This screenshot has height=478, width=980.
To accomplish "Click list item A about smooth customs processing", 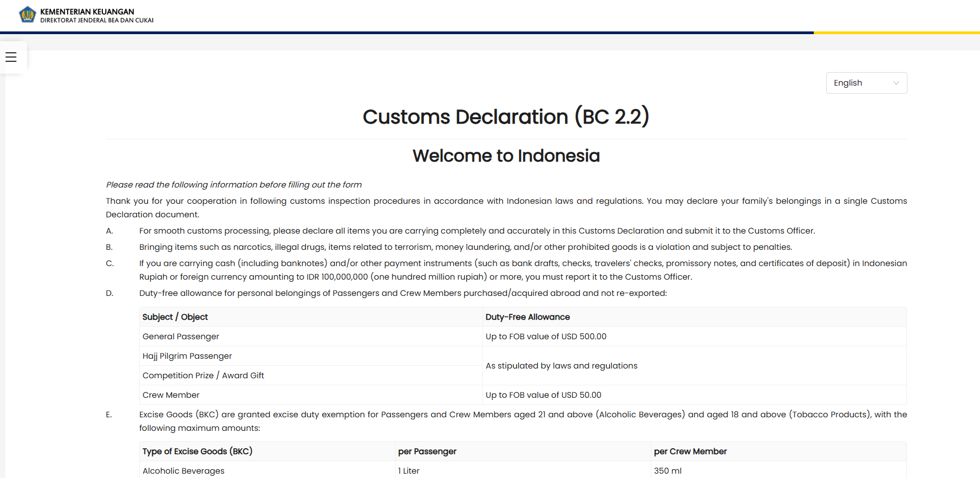I will [x=477, y=231].
